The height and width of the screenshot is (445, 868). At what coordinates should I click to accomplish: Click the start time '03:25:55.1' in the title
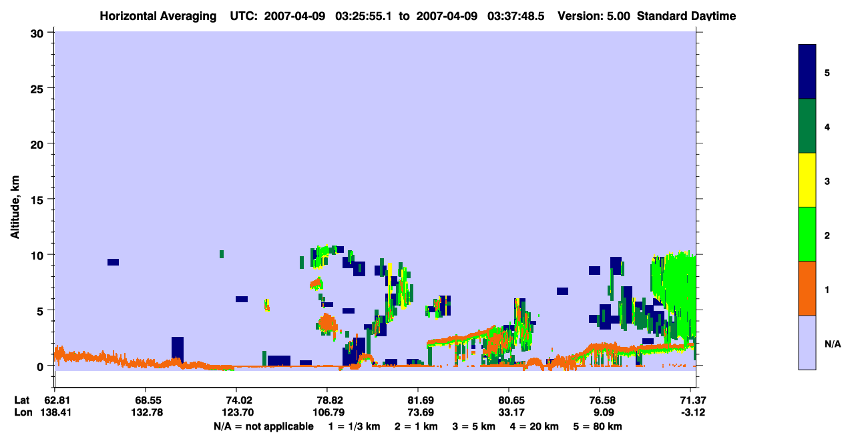coord(364,16)
